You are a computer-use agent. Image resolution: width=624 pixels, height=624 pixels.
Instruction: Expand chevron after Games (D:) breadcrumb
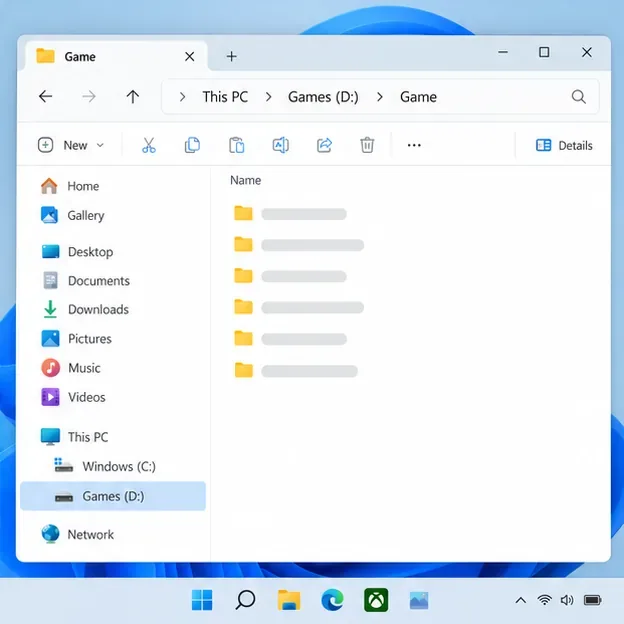point(380,97)
